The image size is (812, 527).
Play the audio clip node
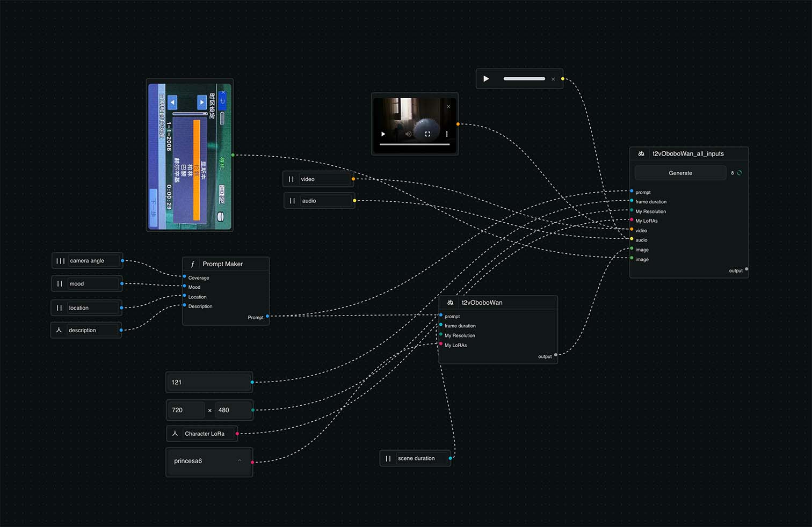point(486,79)
